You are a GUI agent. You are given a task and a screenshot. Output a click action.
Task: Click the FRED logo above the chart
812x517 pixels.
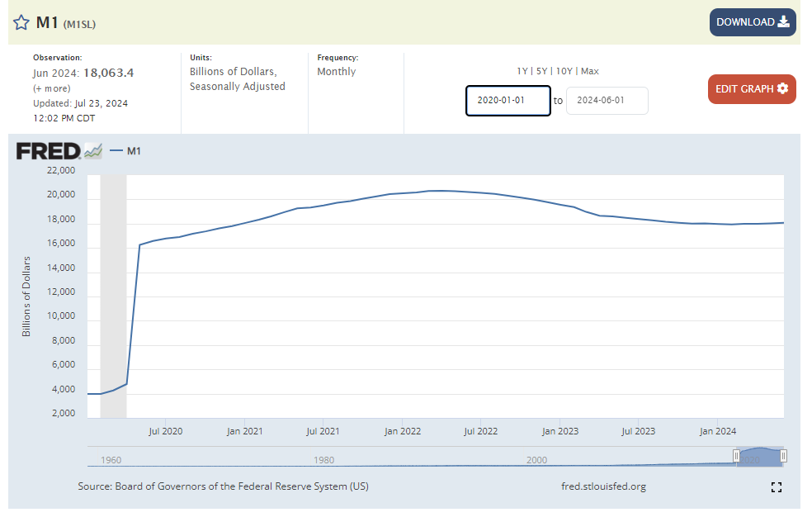pyautogui.click(x=59, y=151)
